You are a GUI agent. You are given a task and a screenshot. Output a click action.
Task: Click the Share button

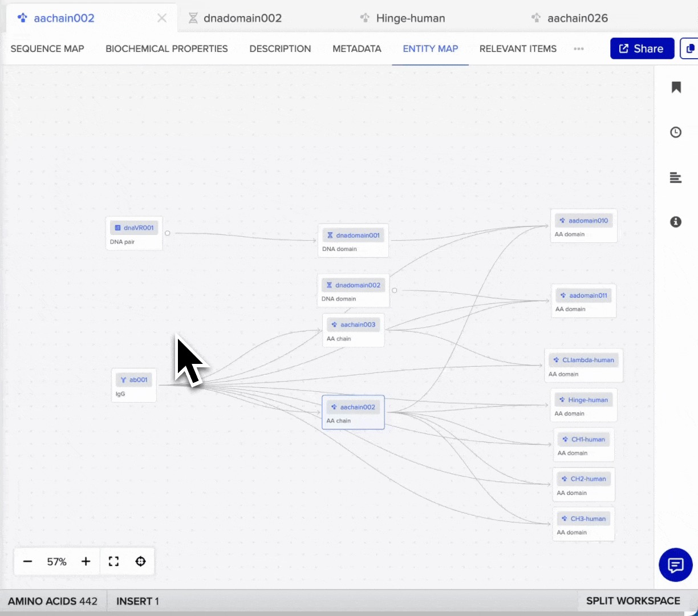642,48
